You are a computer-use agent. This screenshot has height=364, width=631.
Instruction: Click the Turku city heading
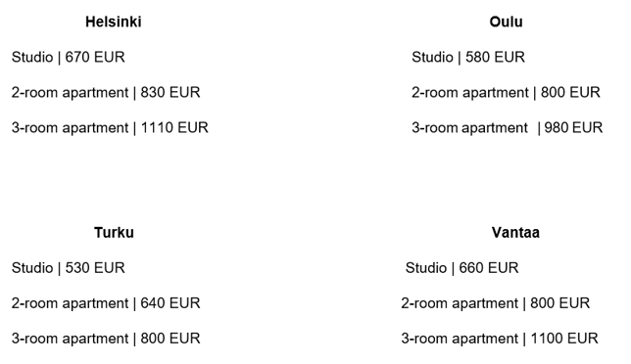[x=114, y=233]
